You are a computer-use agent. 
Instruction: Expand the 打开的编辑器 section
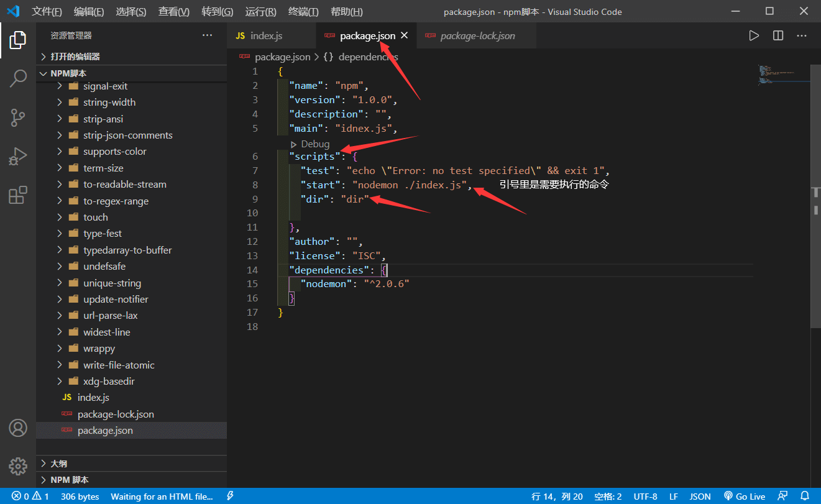(x=131, y=57)
